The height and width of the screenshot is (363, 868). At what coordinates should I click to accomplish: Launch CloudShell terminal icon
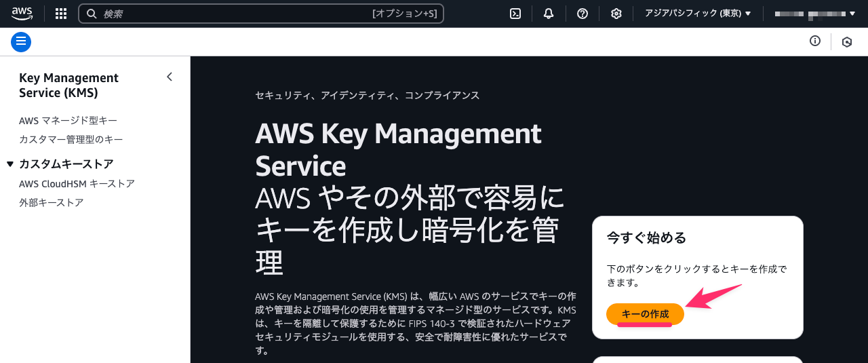coord(515,14)
